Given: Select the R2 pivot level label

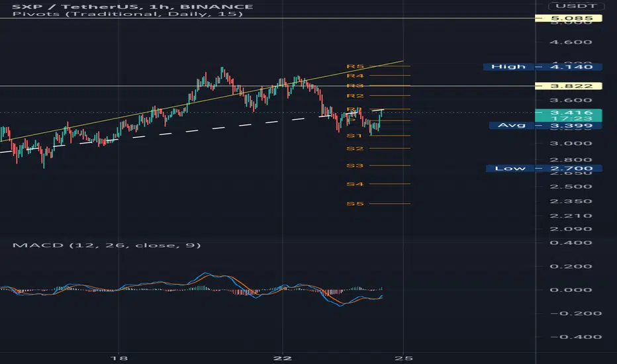Looking at the screenshot, I should point(355,95).
